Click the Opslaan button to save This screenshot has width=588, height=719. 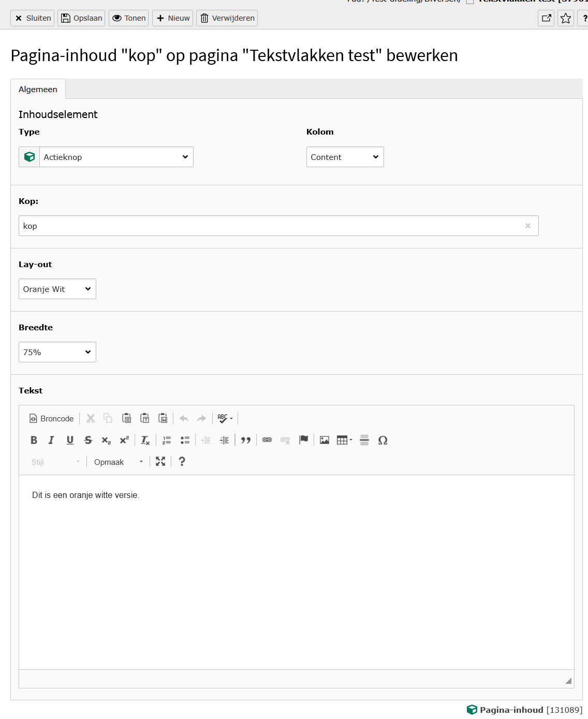click(x=81, y=18)
